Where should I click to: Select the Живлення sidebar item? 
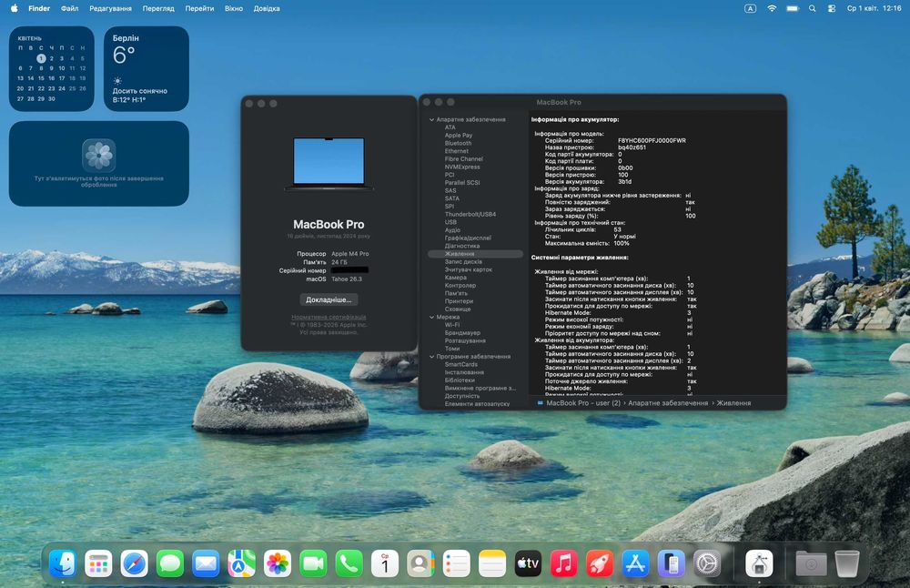click(475, 254)
